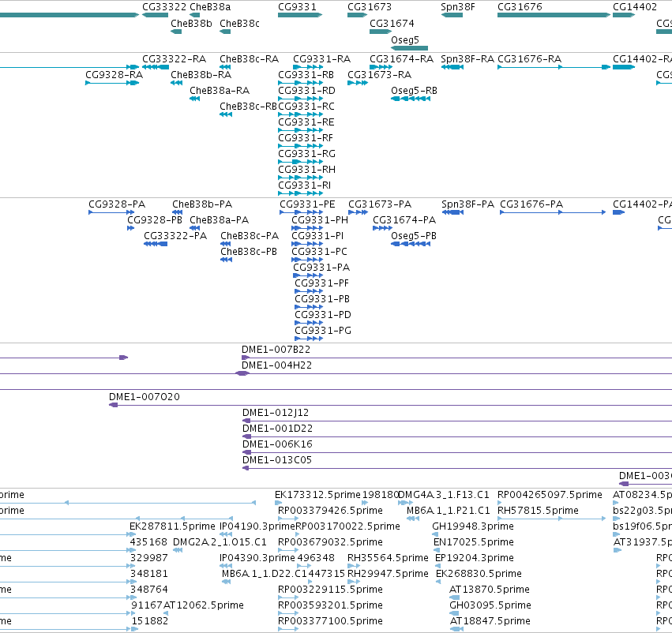Select the CheB38a-PA protein
Screen dimensions: 672x633
194,228
